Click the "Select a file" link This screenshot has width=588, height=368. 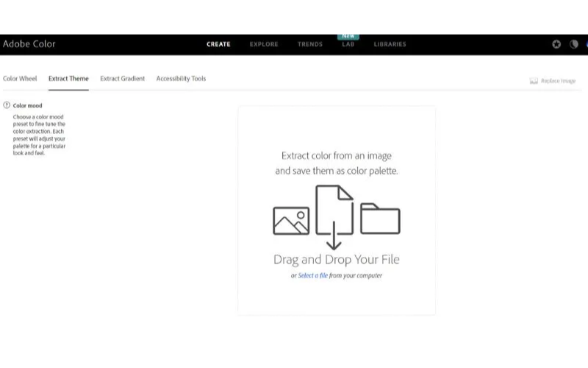[313, 276]
